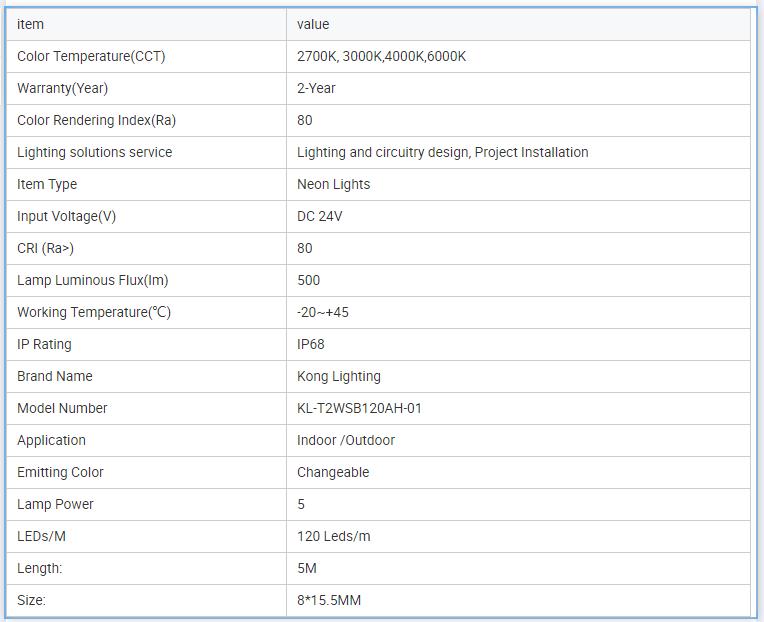Click the 2700K, 3000K,4000K,6000K value

pos(381,56)
